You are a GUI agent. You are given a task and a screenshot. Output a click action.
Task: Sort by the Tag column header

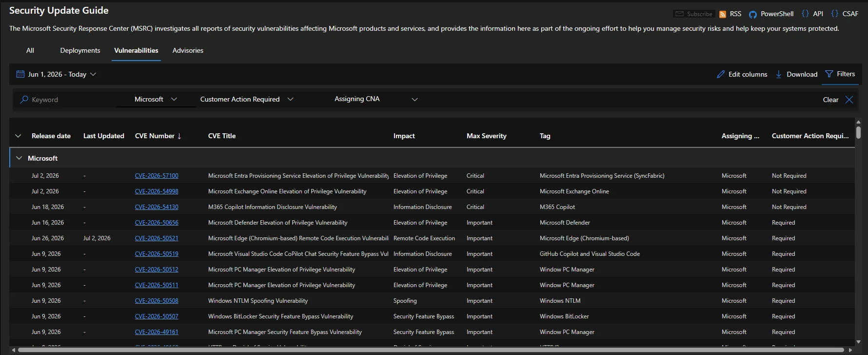click(x=545, y=136)
